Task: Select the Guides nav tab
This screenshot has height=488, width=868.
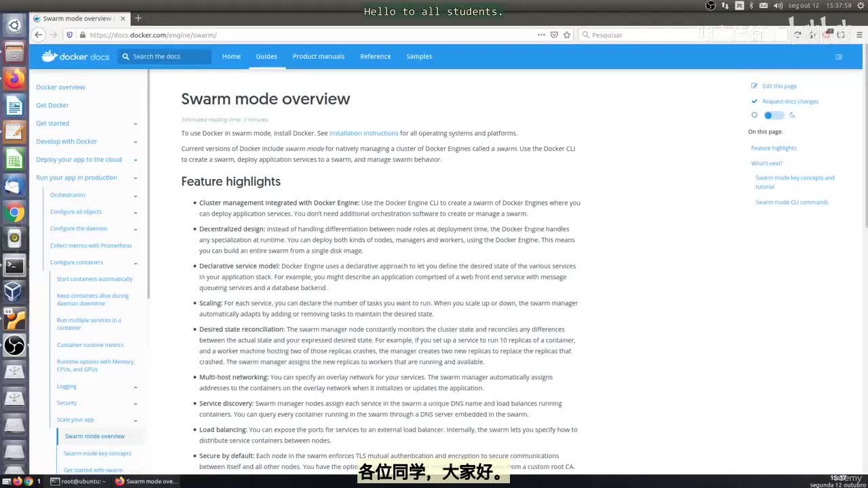Action: [267, 56]
